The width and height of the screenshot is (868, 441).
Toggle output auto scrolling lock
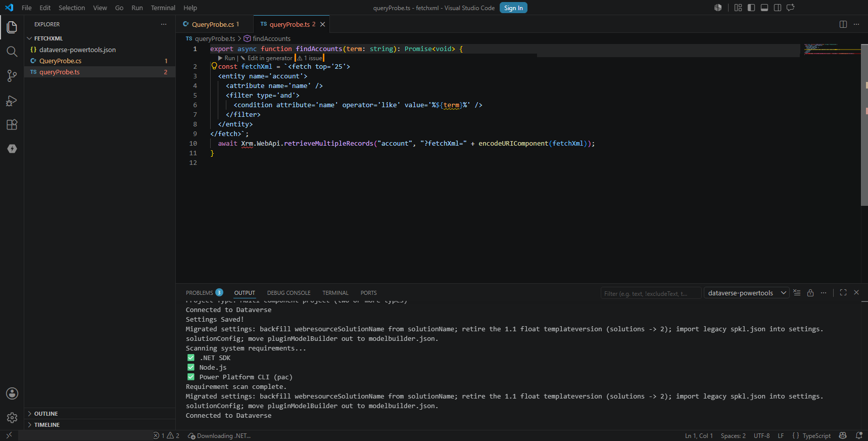tap(810, 293)
